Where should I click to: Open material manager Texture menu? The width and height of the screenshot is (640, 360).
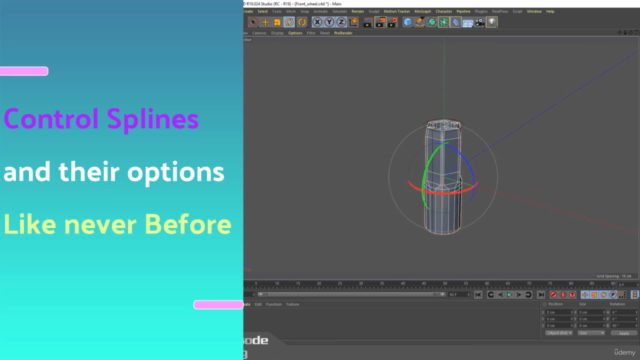(293, 304)
